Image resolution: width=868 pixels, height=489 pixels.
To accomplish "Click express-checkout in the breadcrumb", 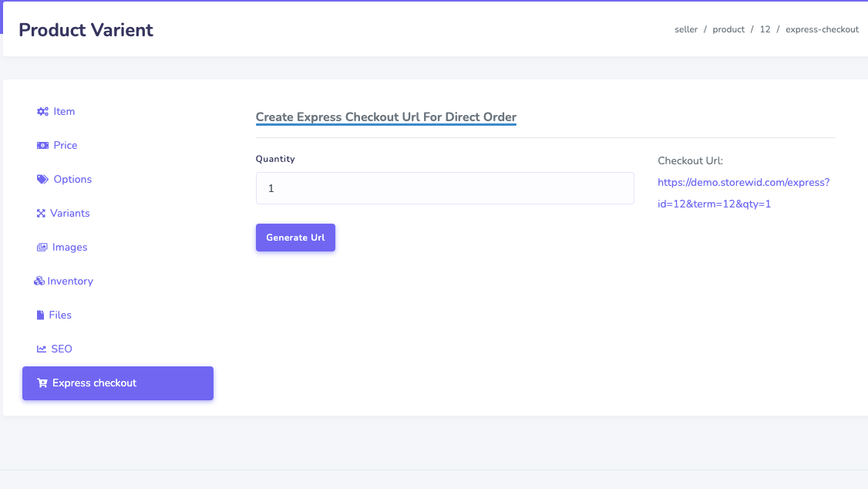I will coord(822,29).
